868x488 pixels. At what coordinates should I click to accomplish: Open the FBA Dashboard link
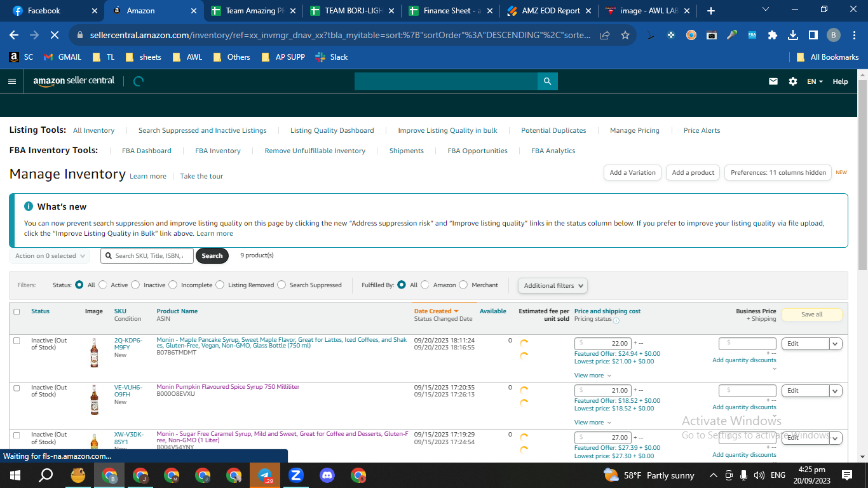147,151
